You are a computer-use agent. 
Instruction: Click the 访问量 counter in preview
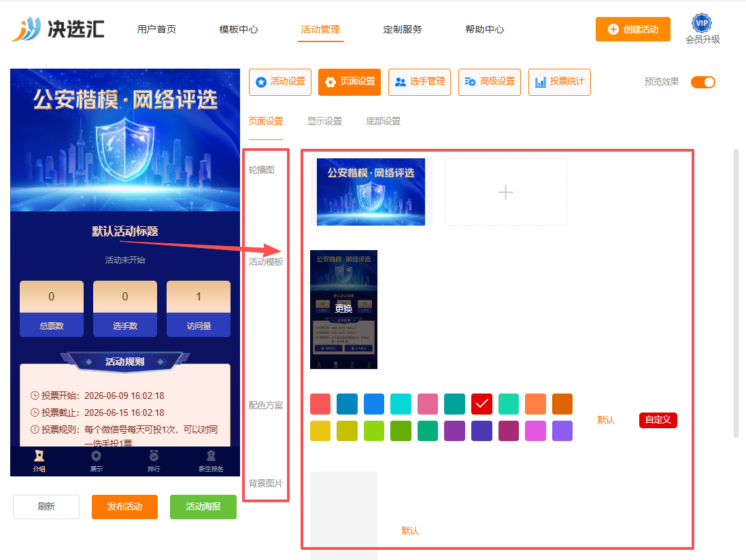pyautogui.click(x=199, y=309)
